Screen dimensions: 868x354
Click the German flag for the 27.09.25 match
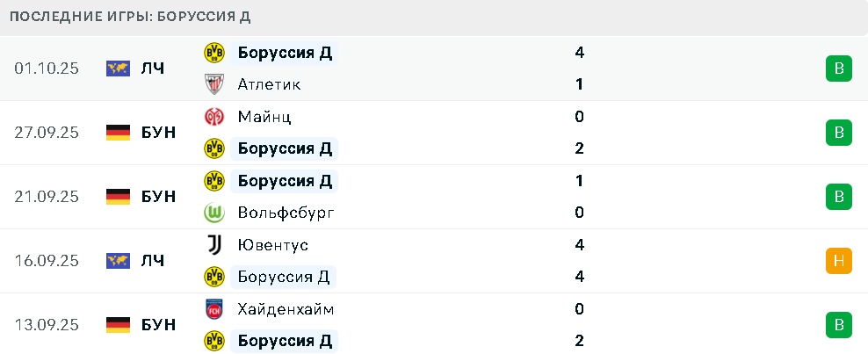coord(118,133)
